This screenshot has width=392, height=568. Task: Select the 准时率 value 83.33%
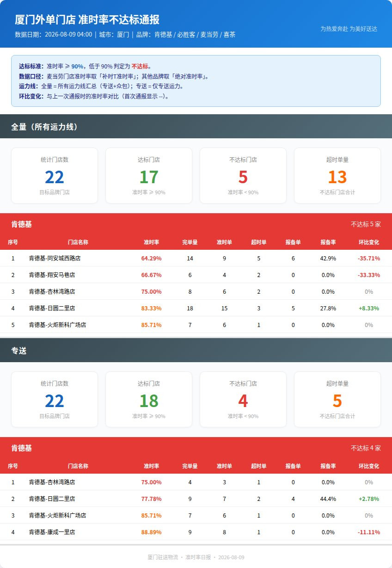click(x=152, y=308)
